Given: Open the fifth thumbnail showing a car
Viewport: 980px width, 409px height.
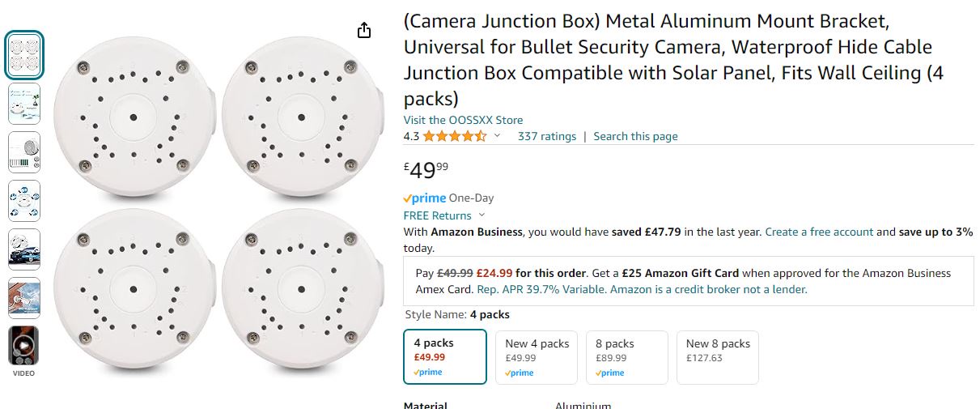Looking at the screenshot, I should (x=24, y=249).
